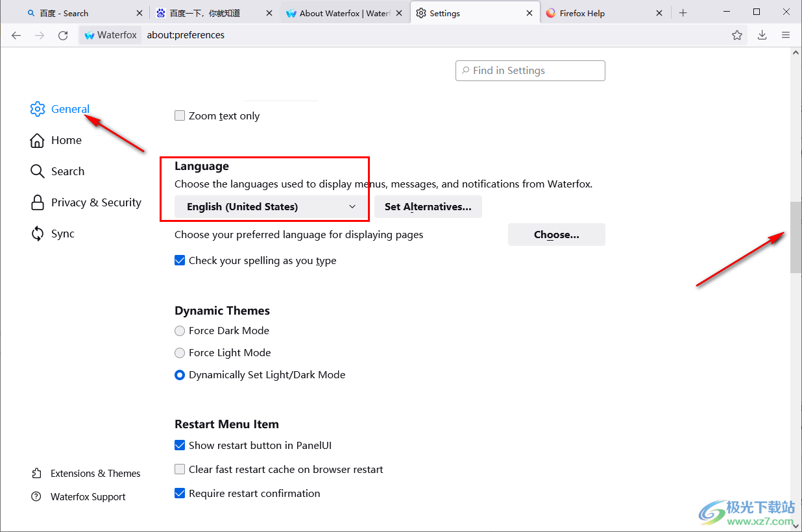Screen dimensions: 802x532
Task: Click the scrollbar up arrow
Action: click(x=796, y=53)
